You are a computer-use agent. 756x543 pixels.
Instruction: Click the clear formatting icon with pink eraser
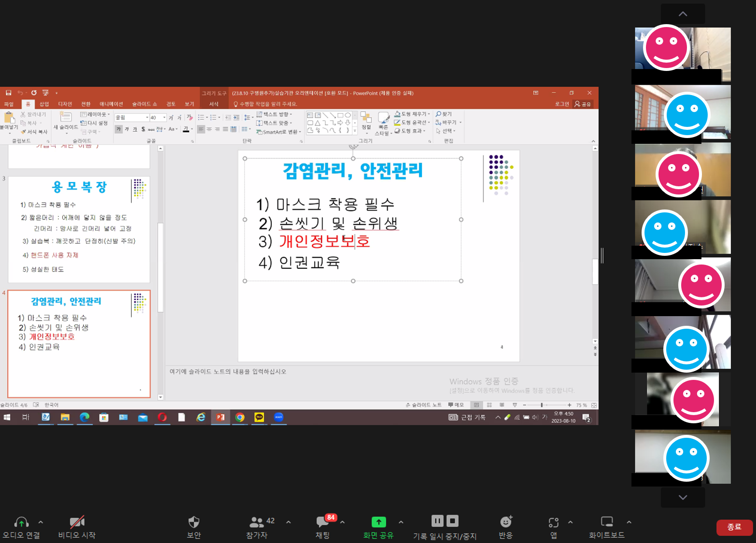[x=189, y=117]
